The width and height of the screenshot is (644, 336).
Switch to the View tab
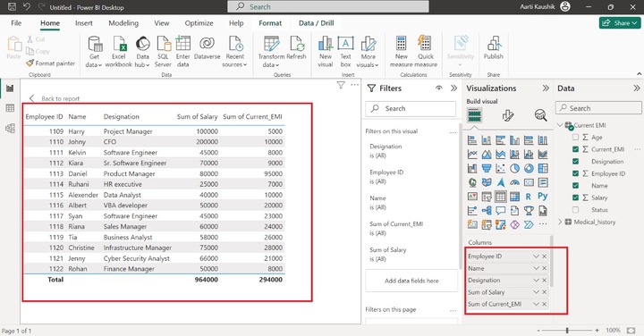[x=161, y=23]
